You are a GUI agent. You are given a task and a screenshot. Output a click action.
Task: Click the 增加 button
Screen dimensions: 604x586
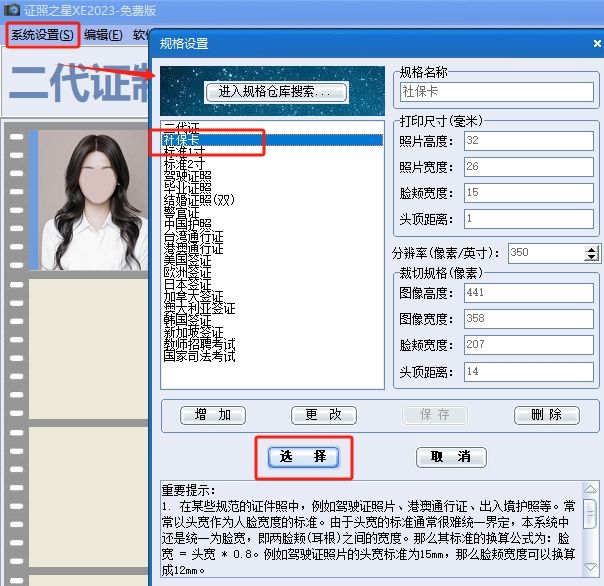(213, 415)
